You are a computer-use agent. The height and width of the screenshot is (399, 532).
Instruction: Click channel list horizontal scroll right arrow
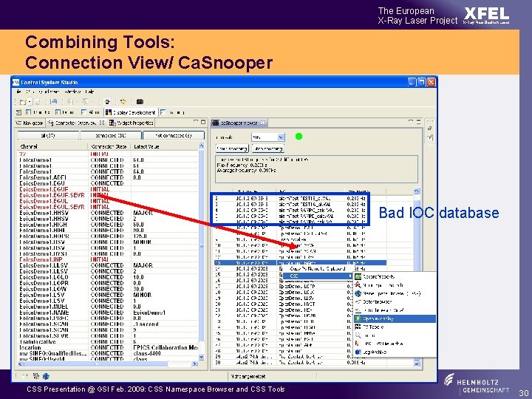(x=195, y=364)
